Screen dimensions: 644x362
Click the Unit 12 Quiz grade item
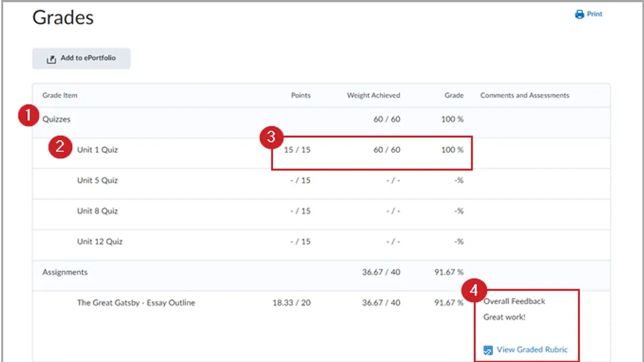[x=100, y=242]
